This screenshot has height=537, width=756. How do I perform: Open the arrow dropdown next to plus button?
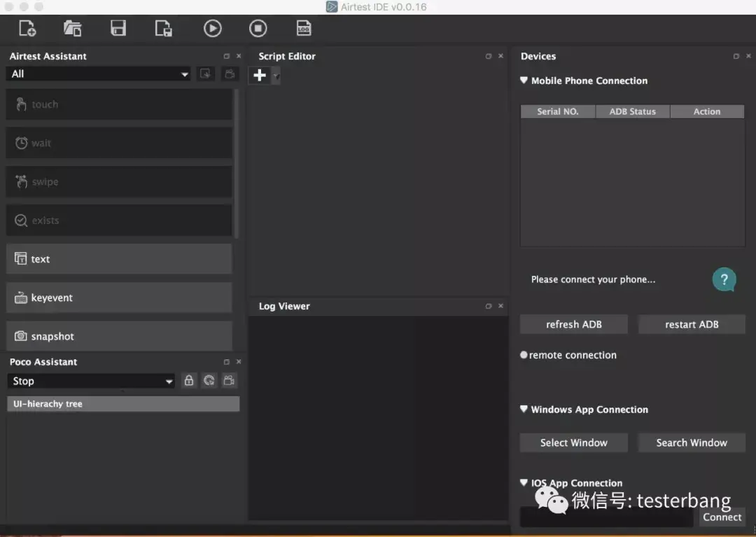276,75
